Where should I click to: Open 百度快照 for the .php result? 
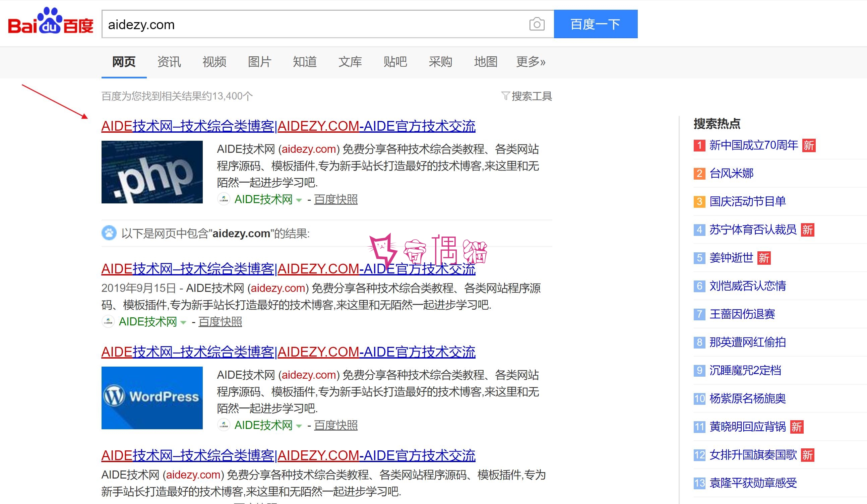[336, 199]
